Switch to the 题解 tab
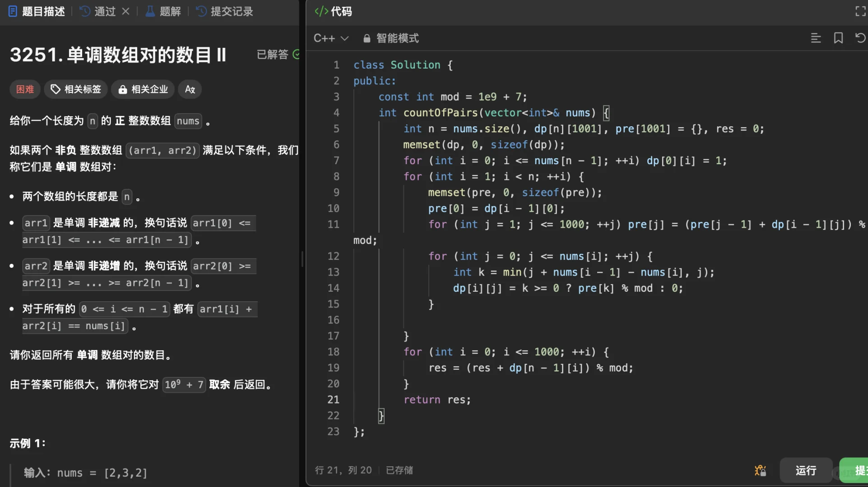The width and height of the screenshot is (868, 487). tap(163, 11)
